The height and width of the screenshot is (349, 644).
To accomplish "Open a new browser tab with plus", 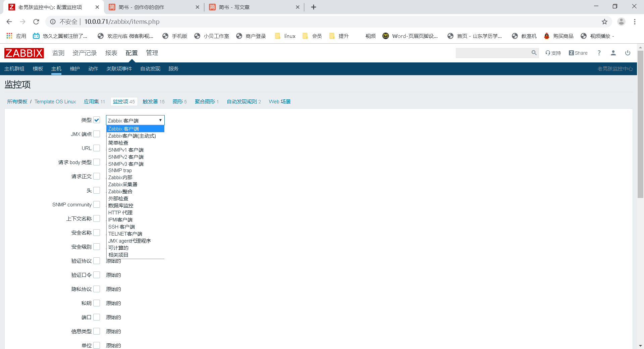I will click(x=314, y=7).
